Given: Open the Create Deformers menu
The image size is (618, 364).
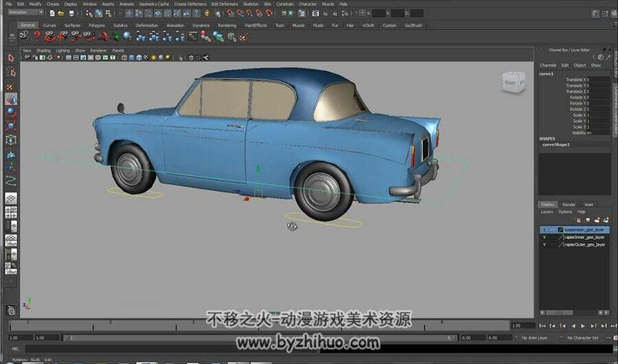Looking at the screenshot, I should (x=190, y=4).
